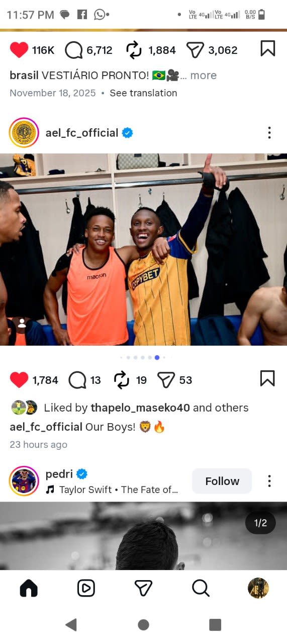Open options menu for ael_fc_official post

tap(269, 133)
